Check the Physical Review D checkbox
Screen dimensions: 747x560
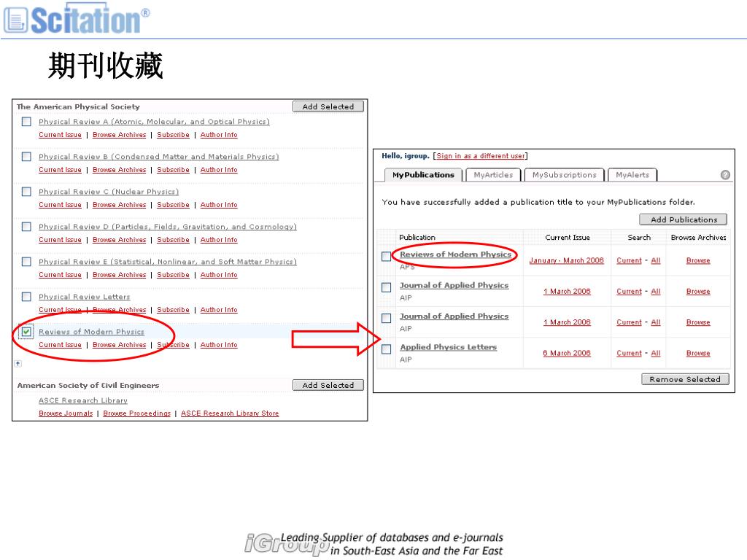point(27,227)
